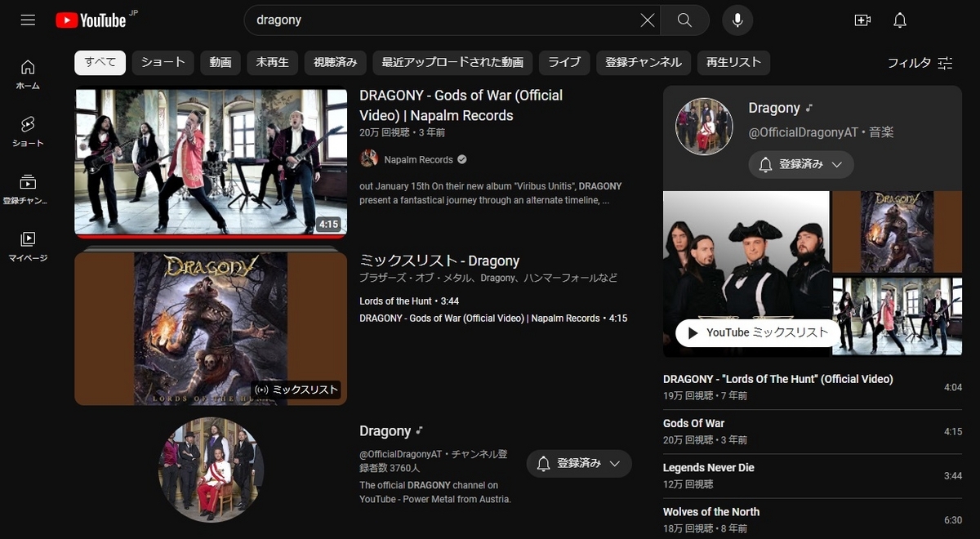
Task: Click the magnifier search button
Action: [x=684, y=20]
